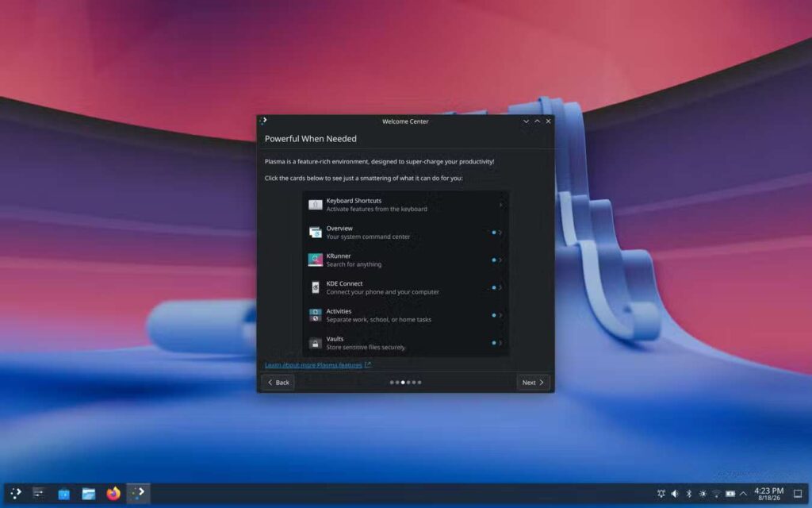Viewport: 812px width, 508px height.
Task: Click 'Search for anything' text
Action: pyautogui.click(x=354, y=264)
